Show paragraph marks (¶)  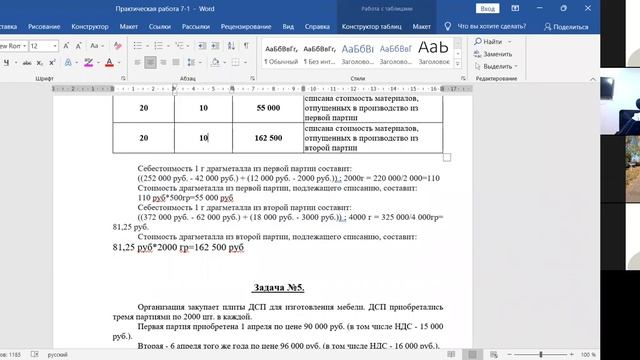point(246,46)
